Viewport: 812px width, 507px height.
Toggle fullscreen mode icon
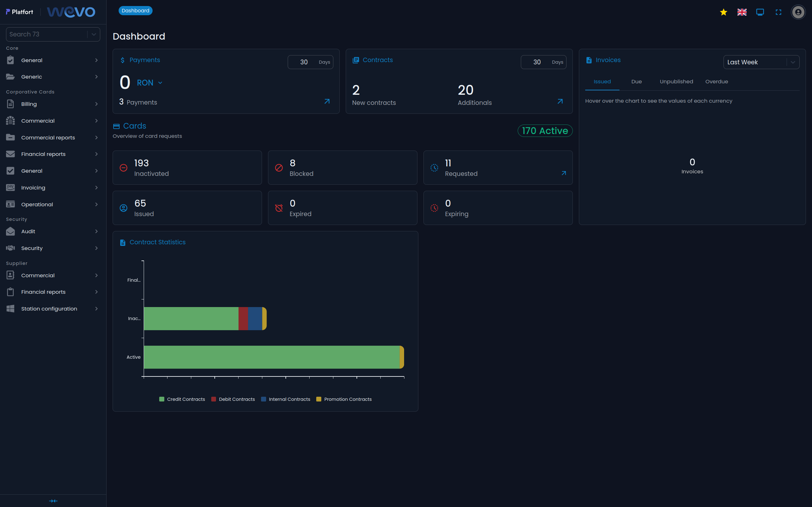tap(778, 12)
